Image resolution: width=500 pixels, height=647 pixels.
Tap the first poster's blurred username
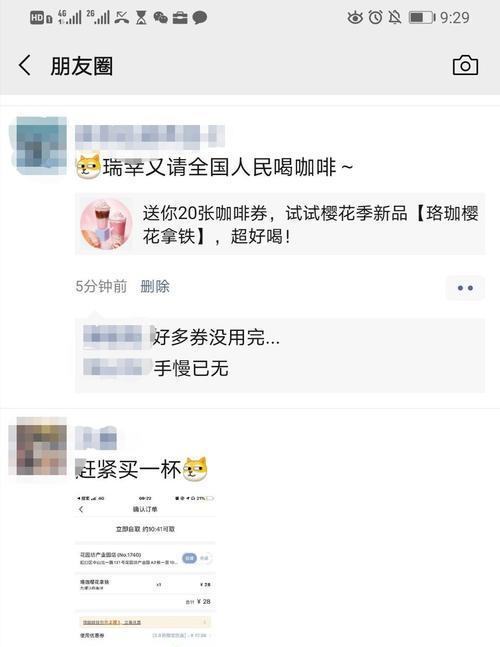pos(150,137)
